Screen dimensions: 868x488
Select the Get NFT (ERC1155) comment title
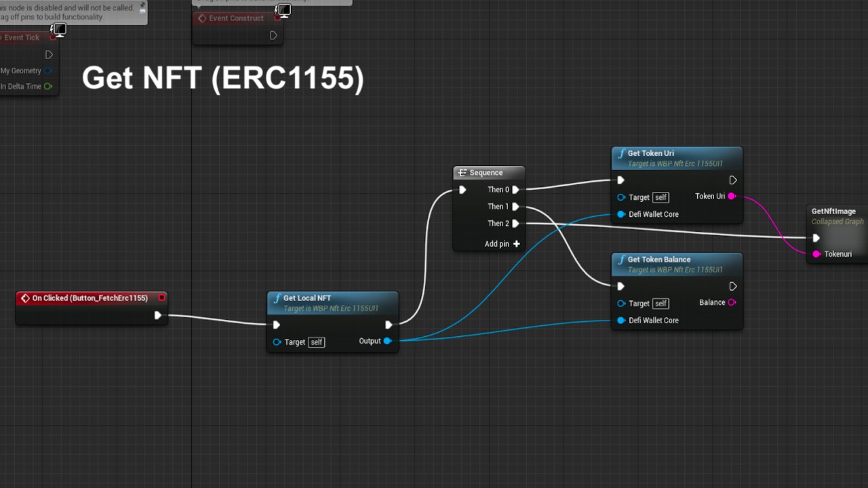pos(222,78)
